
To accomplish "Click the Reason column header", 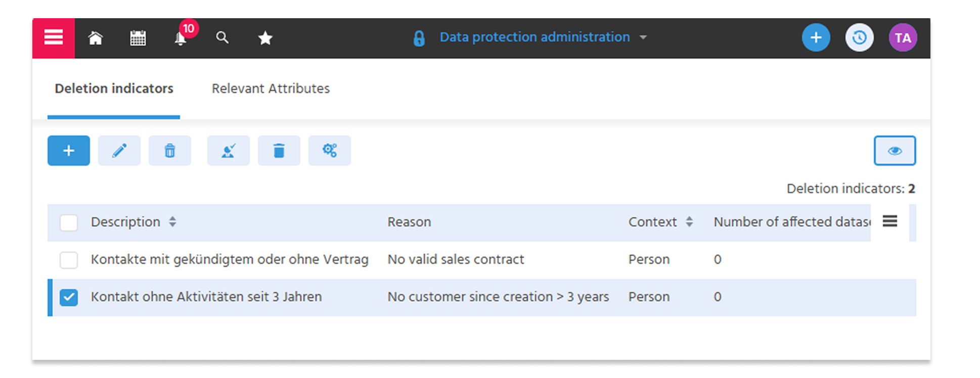I will 409,222.
